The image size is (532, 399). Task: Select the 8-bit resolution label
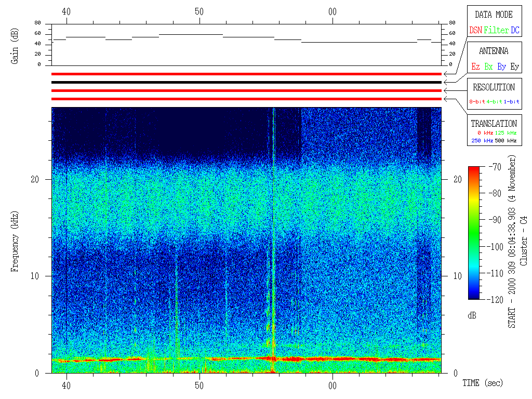pyautogui.click(x=477, y=102)
